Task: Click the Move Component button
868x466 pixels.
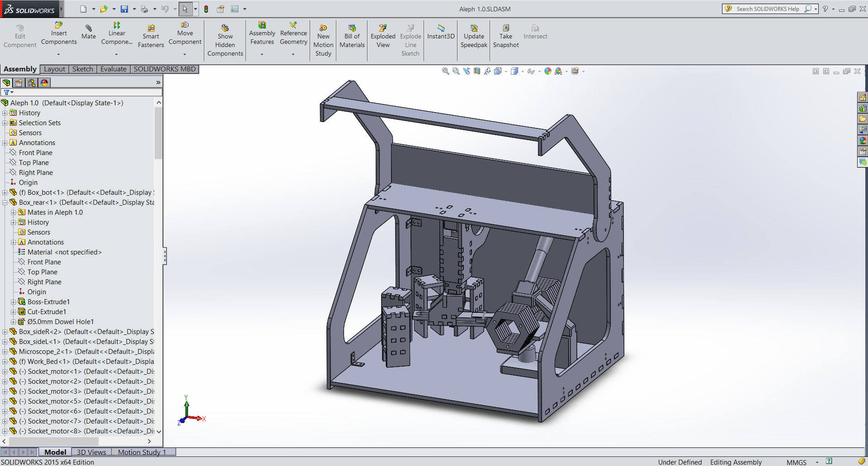Action: [185, 33]
